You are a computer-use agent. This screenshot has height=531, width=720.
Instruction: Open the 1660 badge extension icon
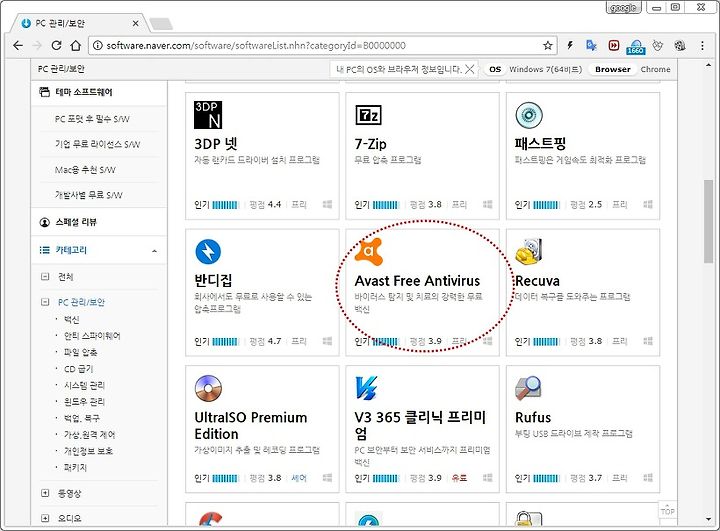point(636,46)
